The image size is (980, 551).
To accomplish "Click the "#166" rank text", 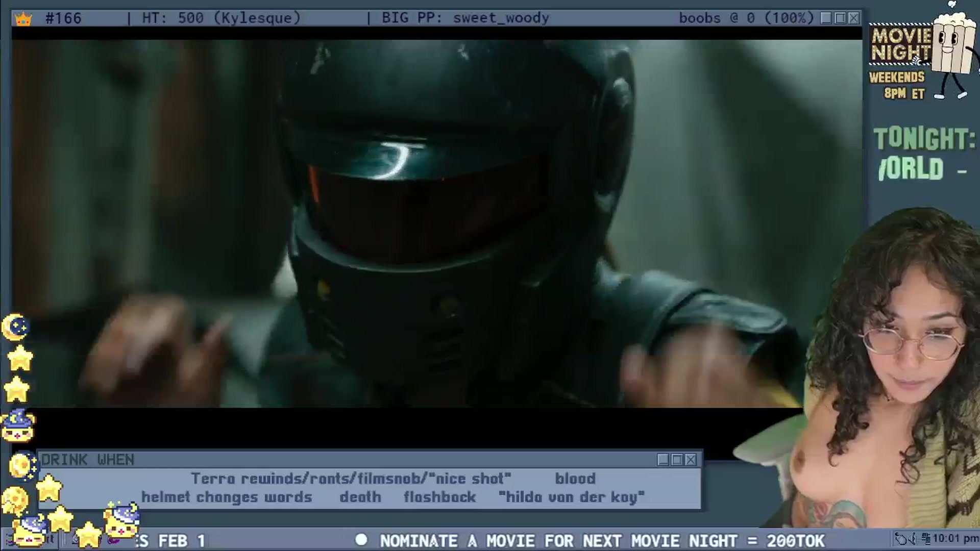I will pos(63,18).
